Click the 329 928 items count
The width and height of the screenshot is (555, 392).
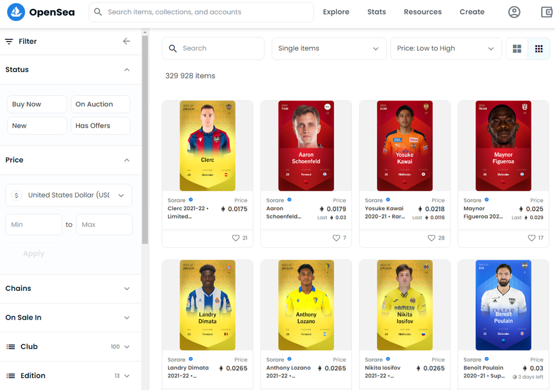point(190,76)
